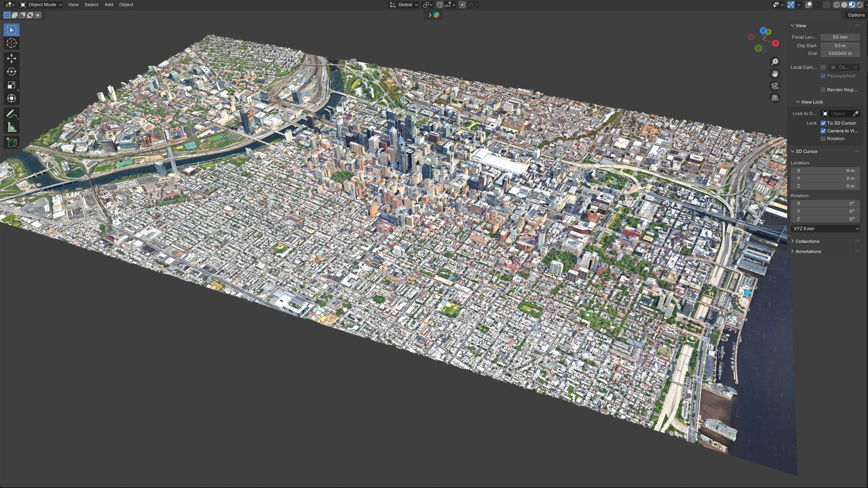Viewport: 868px width, 488px height.
Task: Open the Object menu
Action: pyautogui.click(x=126, y=5)
